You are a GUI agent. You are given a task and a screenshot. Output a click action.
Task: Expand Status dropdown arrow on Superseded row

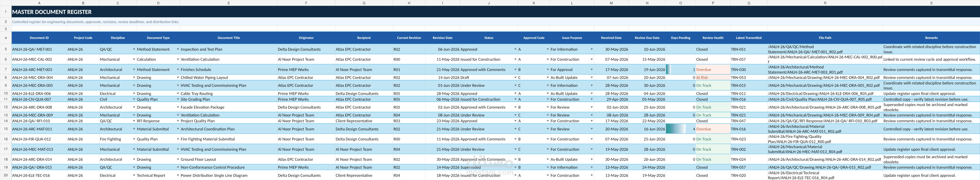[x=516, y=167]
